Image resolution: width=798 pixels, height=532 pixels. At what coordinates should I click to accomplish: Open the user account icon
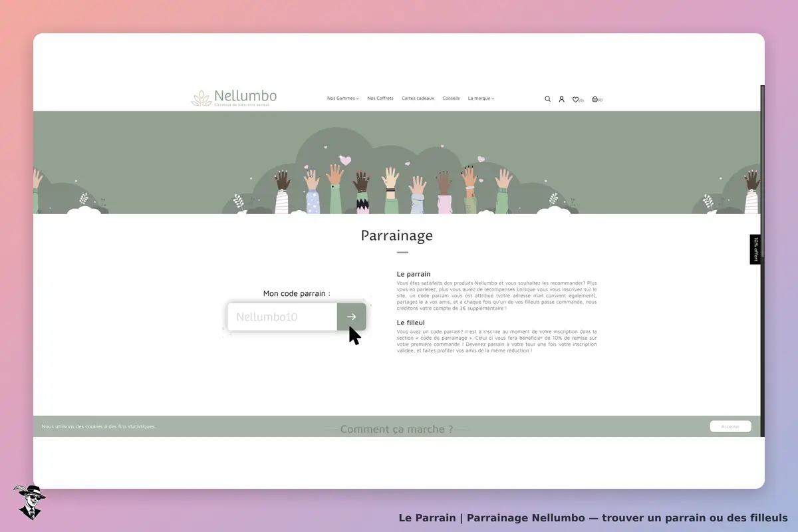(561, 99)
